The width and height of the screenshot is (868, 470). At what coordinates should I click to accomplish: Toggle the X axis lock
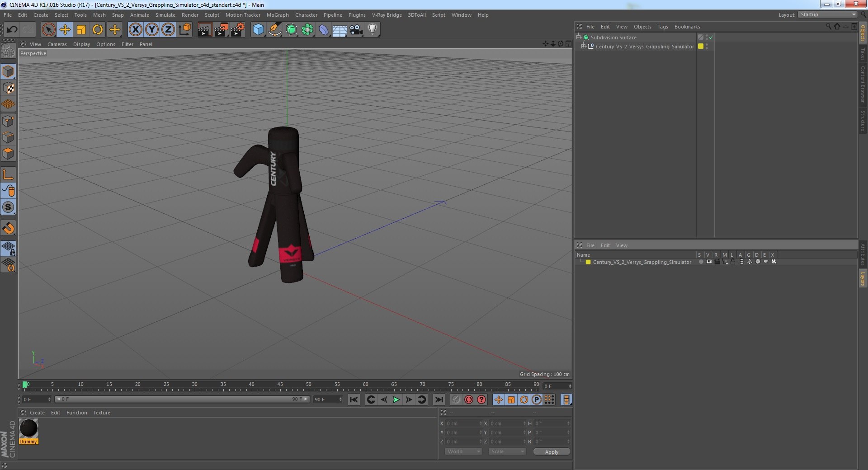tap(135, 30)
